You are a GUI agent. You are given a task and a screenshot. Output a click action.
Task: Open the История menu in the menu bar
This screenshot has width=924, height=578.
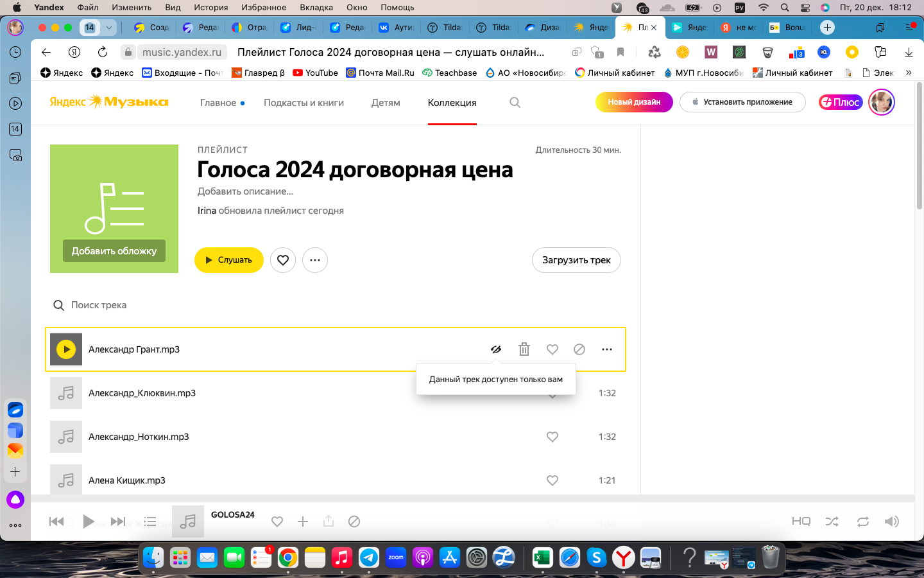click(211, 8)
